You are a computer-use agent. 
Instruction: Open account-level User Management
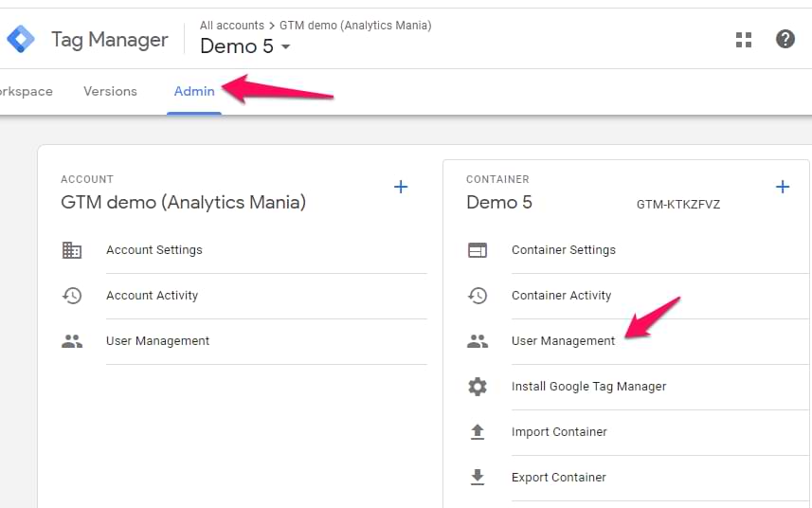coord(157,341)
